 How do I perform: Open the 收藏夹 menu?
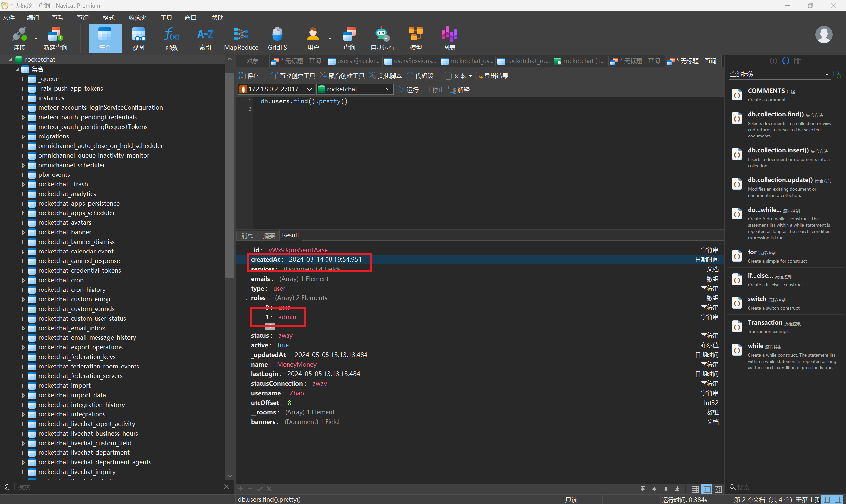(137, 18)
